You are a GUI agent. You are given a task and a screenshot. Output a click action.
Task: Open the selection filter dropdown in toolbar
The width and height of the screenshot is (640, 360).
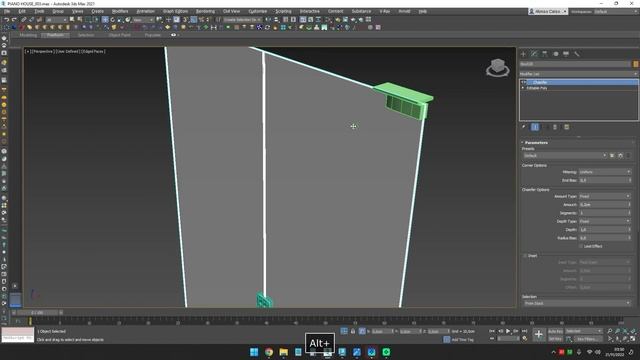click(x=56, y=20)
